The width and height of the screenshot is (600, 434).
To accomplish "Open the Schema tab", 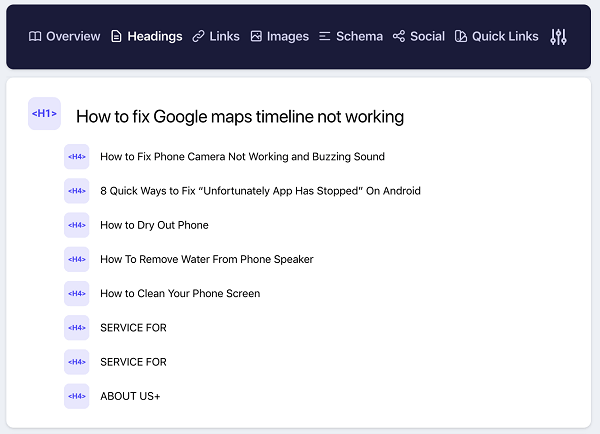I will pyautogui.click(x=359, y=36).
